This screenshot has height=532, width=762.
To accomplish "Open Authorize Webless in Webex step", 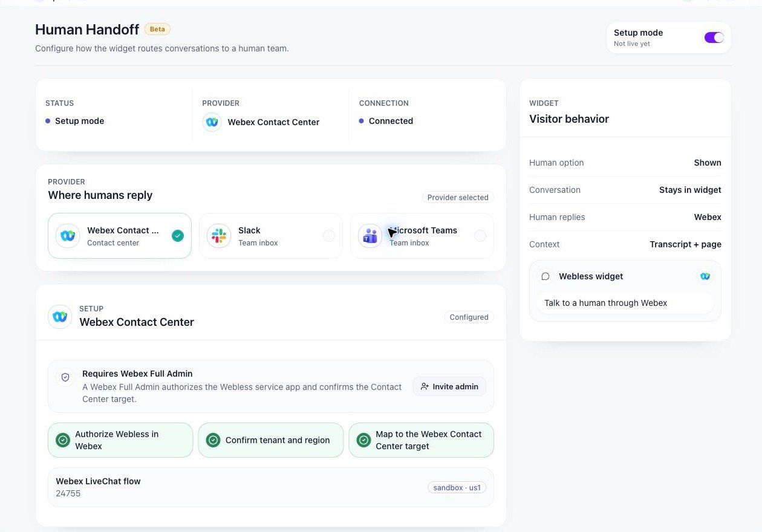I will coord(120,440).
